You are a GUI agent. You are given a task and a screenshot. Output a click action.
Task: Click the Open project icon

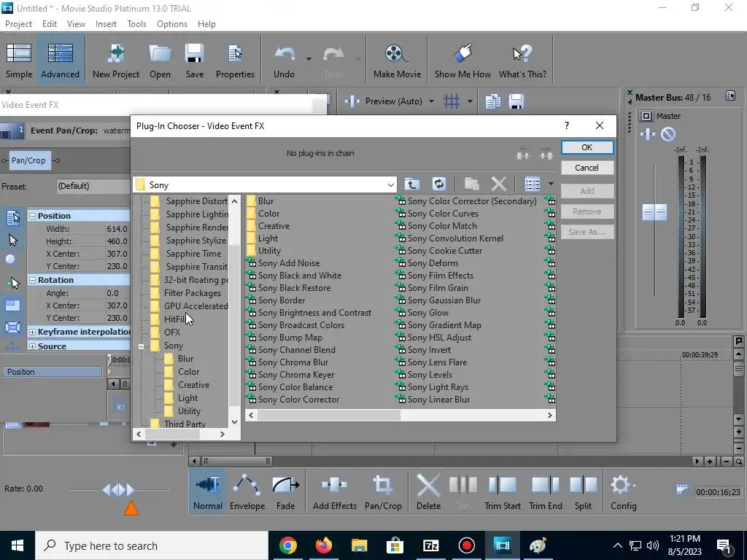pos(160,61)
